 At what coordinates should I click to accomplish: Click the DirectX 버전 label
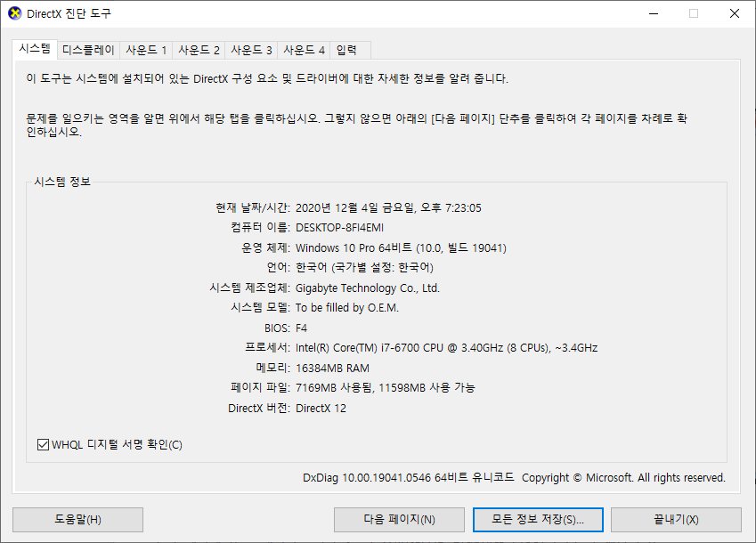pyautogui.click(x=259, y=408)
